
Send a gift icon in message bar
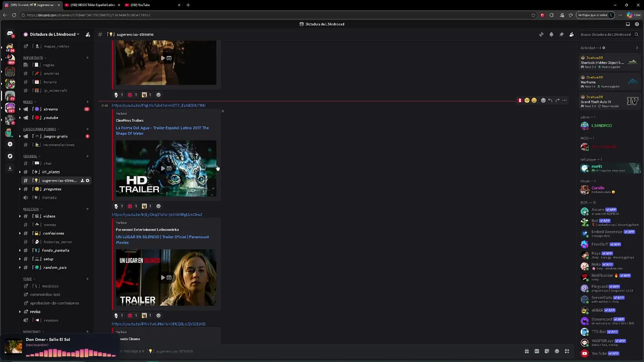pos(526,351)
